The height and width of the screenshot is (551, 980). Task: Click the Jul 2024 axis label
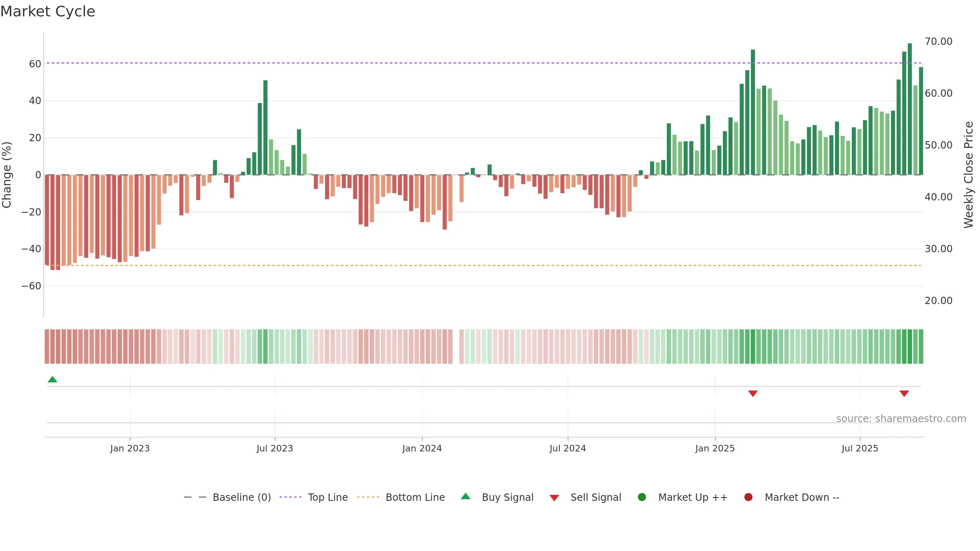click(x=568, y=449)
